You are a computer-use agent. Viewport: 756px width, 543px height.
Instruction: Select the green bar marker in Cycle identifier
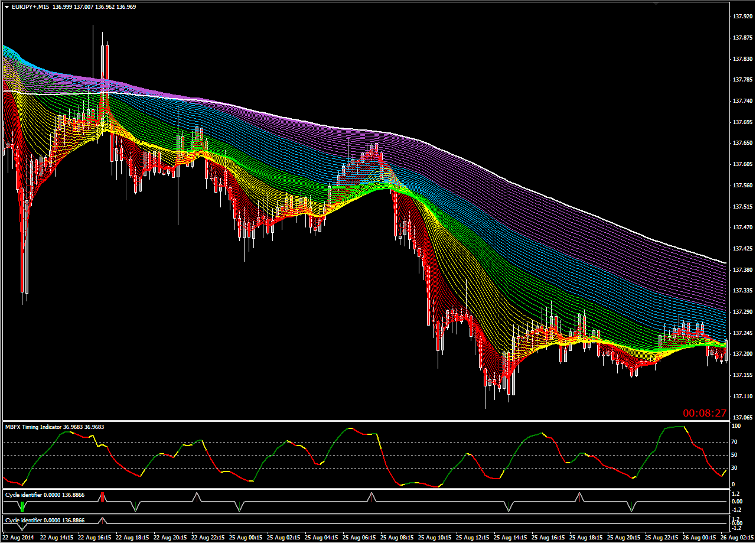point(22,506)
